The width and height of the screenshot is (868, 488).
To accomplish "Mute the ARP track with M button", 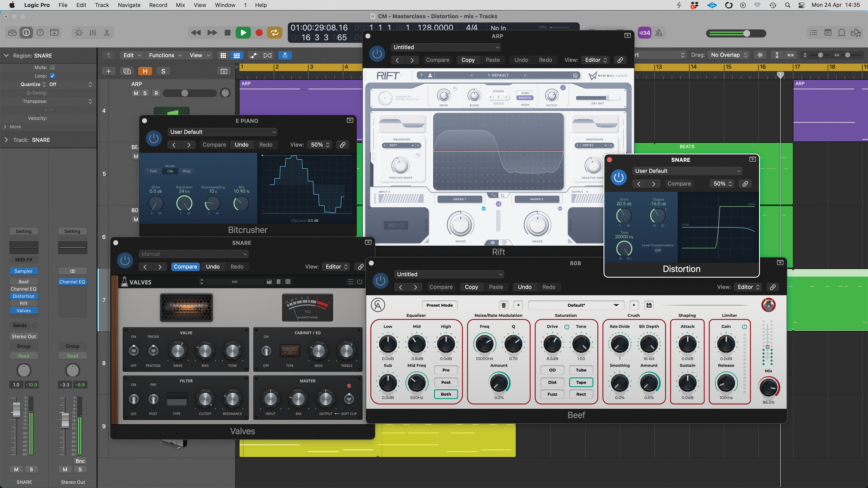I will (136, 93).
